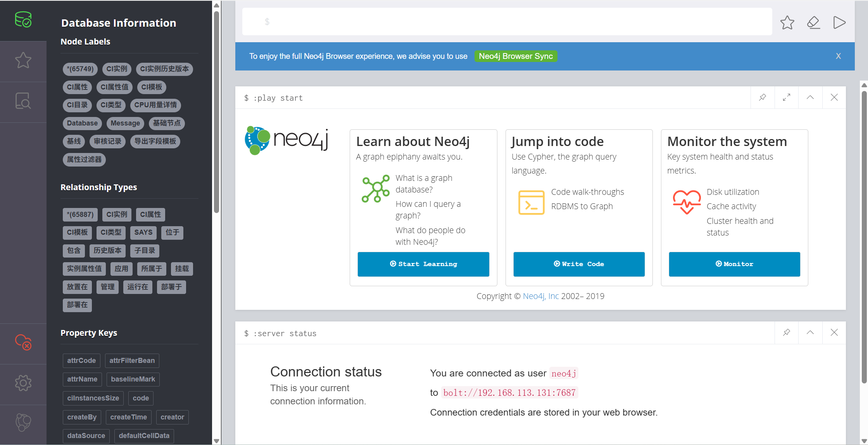Pin the :server status frame

pos(787,332)
